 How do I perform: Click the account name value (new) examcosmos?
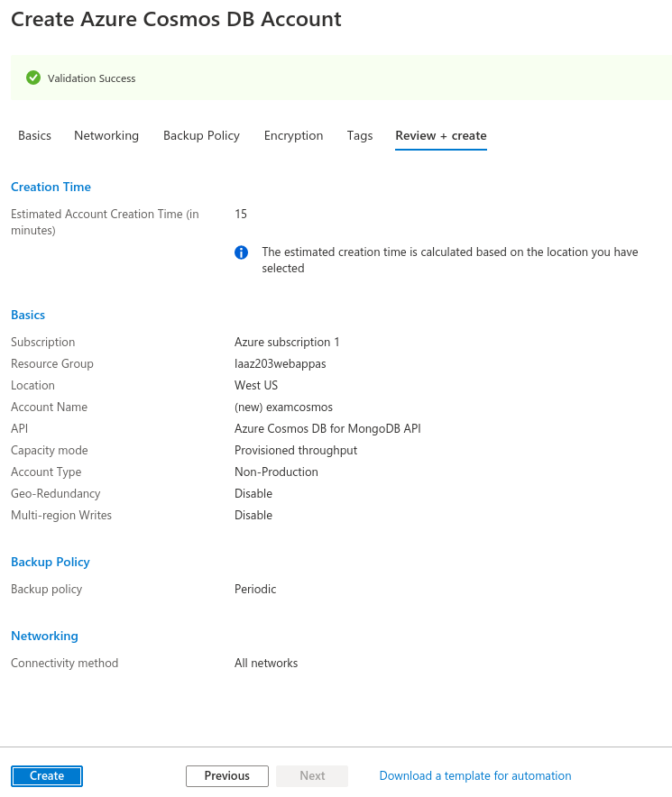tap(283, 407)
